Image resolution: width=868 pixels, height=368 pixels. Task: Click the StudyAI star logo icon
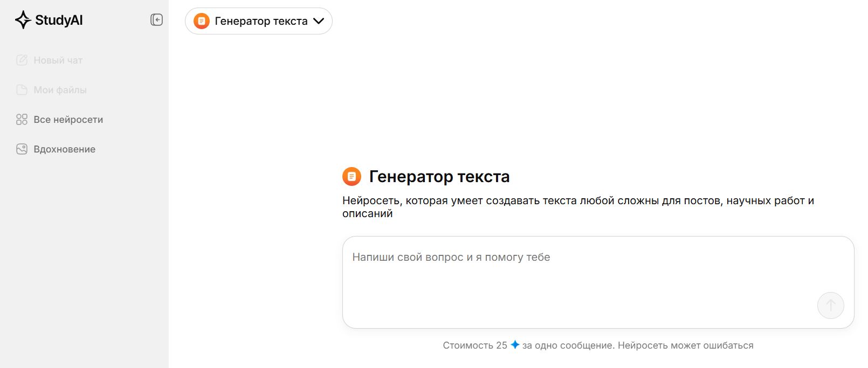pos(23,20)
